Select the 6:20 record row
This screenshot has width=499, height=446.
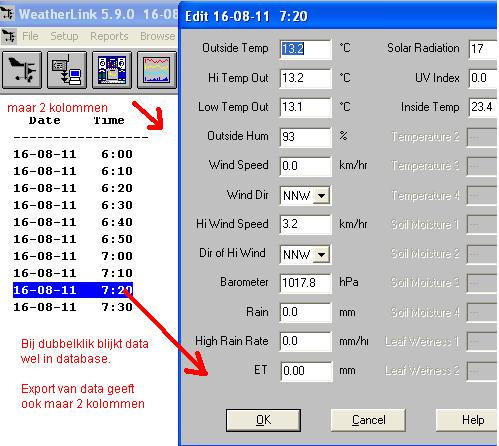point(73,188)
